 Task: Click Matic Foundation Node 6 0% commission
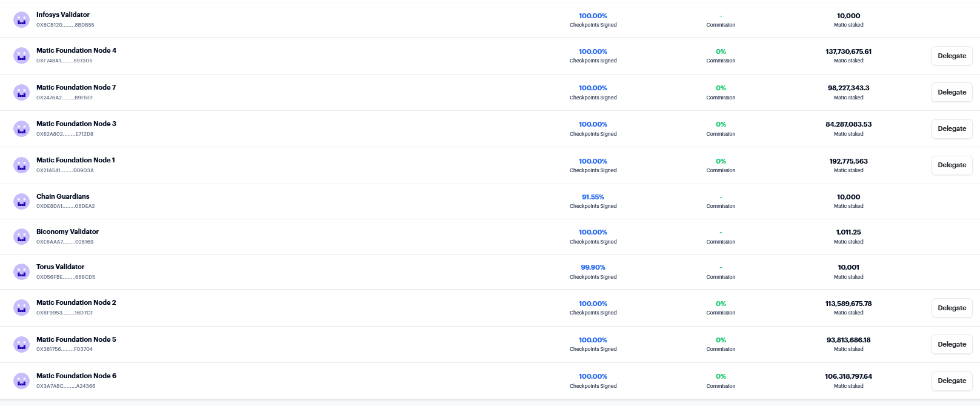[x=721, y=376]
